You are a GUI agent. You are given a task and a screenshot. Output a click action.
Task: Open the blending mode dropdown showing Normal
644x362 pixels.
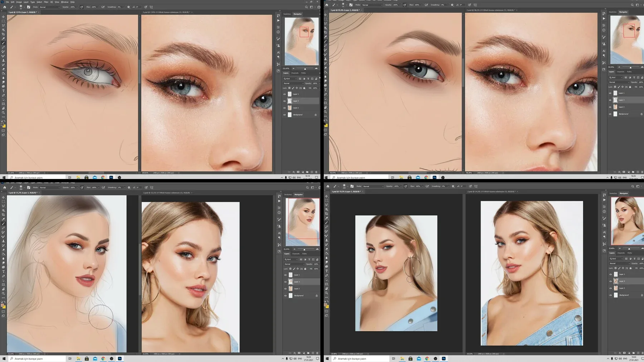[x=293, y=83]
